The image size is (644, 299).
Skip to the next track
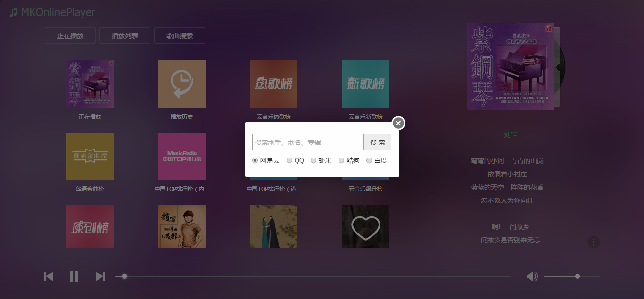[x=100, y=276]
